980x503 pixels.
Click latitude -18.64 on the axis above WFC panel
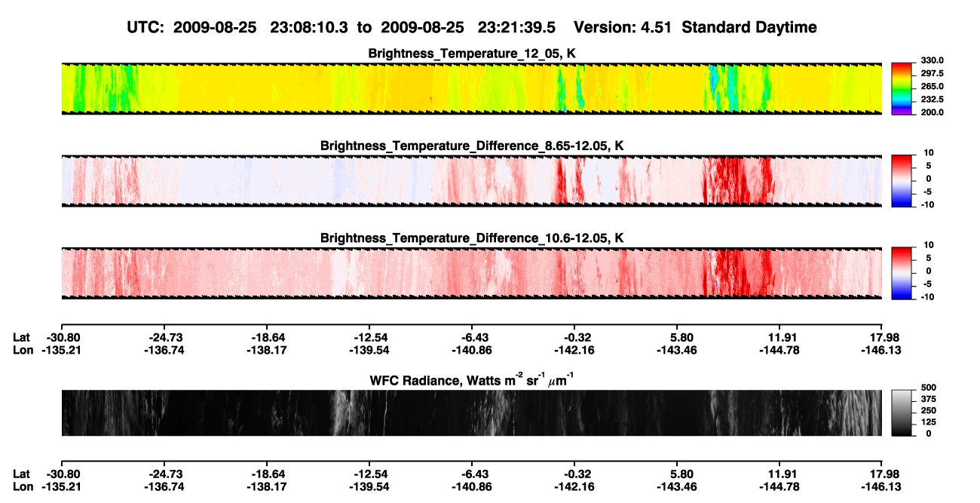pyautogui.click(x=266, y=338)
